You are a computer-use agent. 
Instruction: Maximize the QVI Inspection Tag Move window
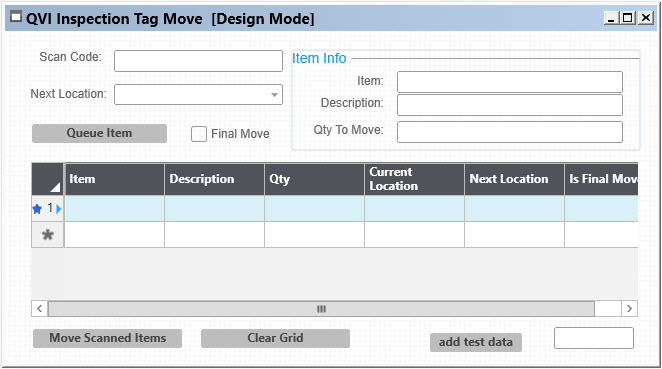click(x=628, y=18)
